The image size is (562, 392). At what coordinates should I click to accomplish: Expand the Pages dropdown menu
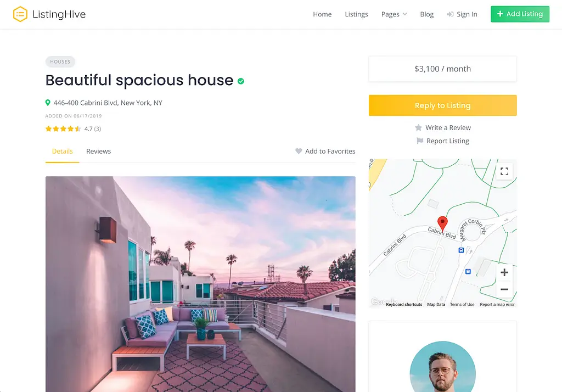(394, 14)
